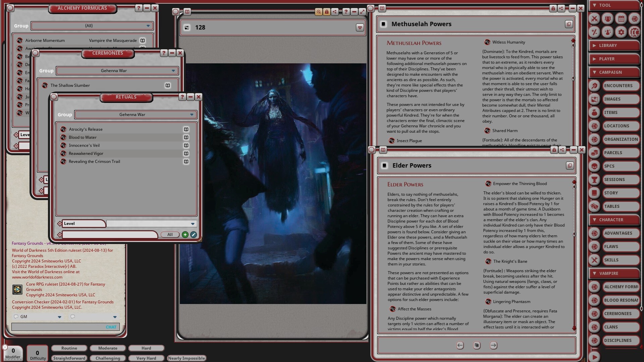
Task: Open the Level dropdown in the Rituals window
Action: [152, 224]
